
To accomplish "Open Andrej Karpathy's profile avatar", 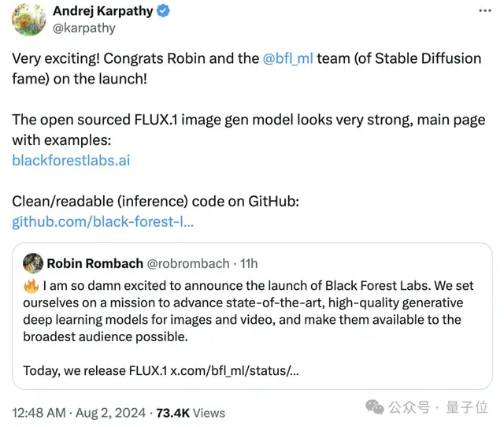I will [x=29, y=19].
